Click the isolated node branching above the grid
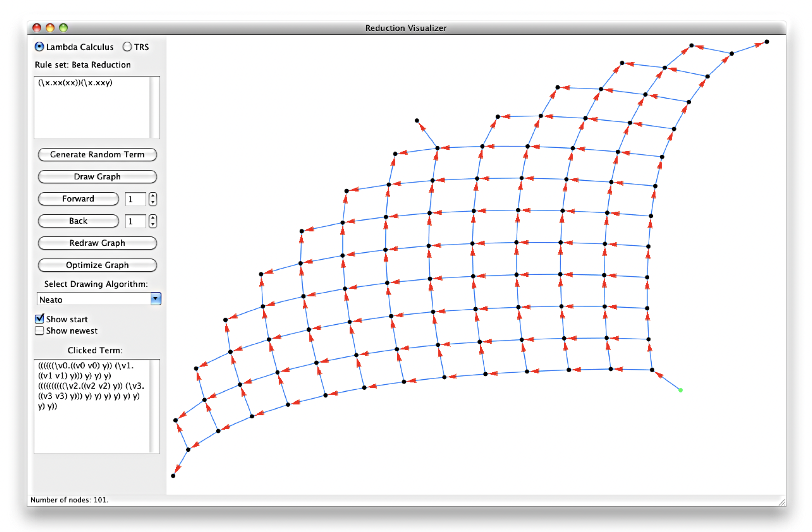The height and width of the screenshot is (532, 812). coord(416,121)
